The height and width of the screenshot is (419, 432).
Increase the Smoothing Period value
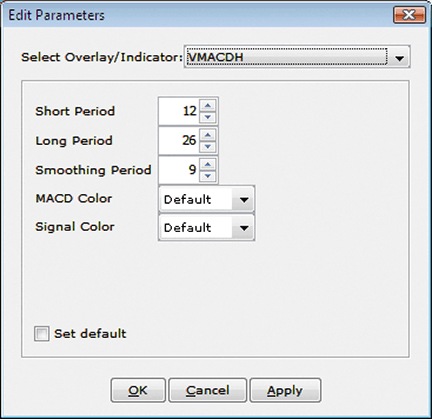click(x=208, y=164)
